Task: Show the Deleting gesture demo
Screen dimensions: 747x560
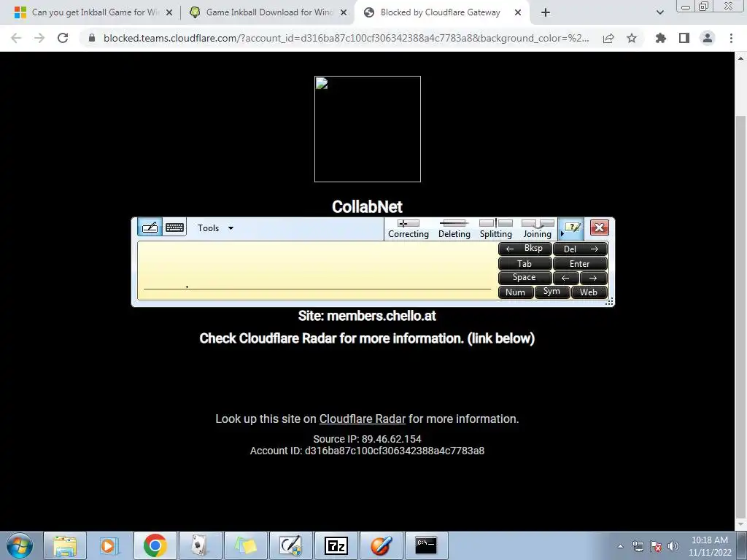Action: (454, 229)
